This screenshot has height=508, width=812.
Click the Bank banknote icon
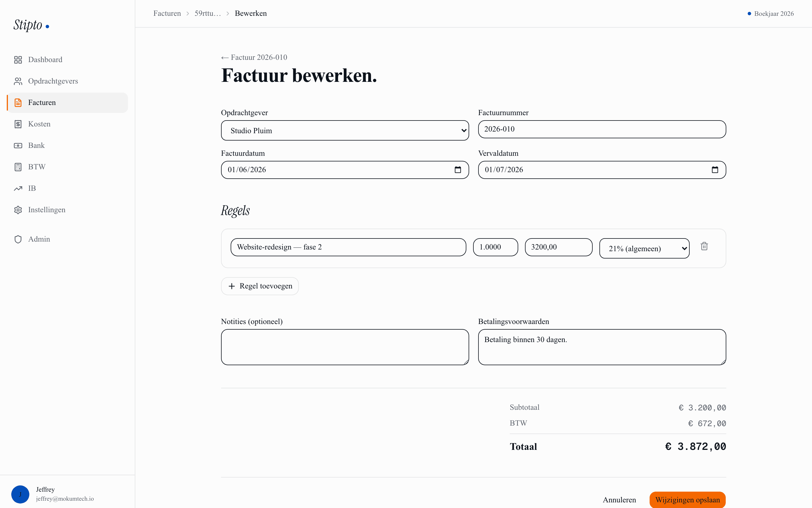[18, 145]
